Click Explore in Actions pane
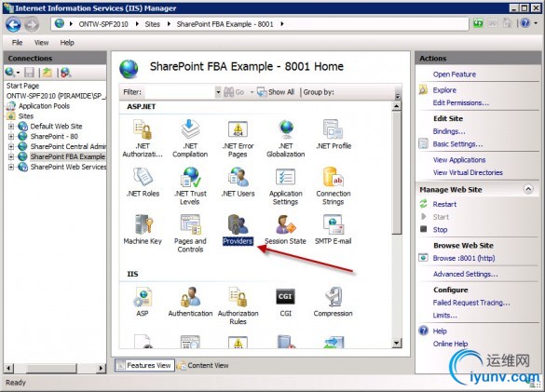 coord(444,90)
